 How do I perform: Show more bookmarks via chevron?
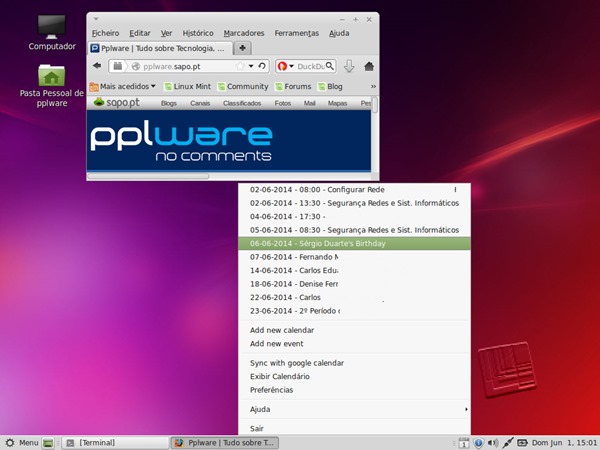click(x=373, y=86)
